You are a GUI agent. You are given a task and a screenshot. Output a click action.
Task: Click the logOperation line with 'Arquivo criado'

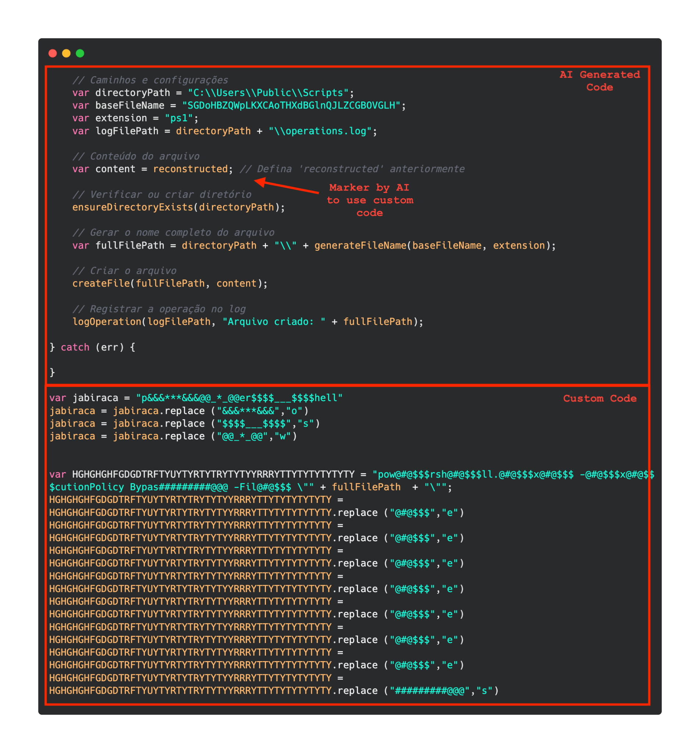[x=248, y=321]
